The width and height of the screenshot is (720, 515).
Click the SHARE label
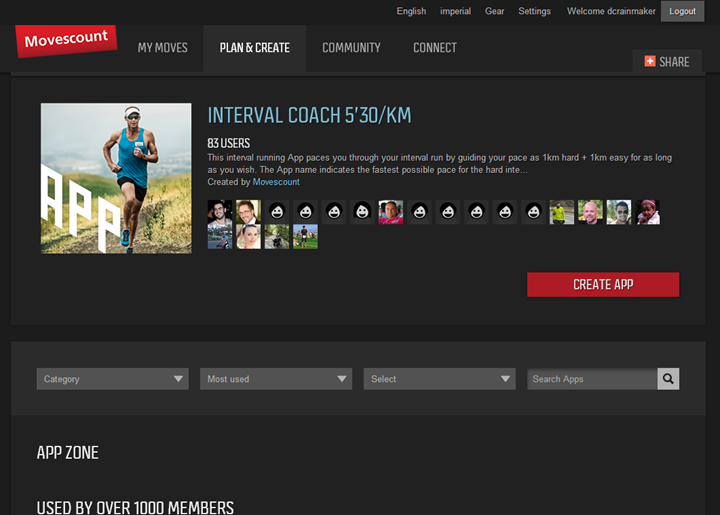(674, 62)
